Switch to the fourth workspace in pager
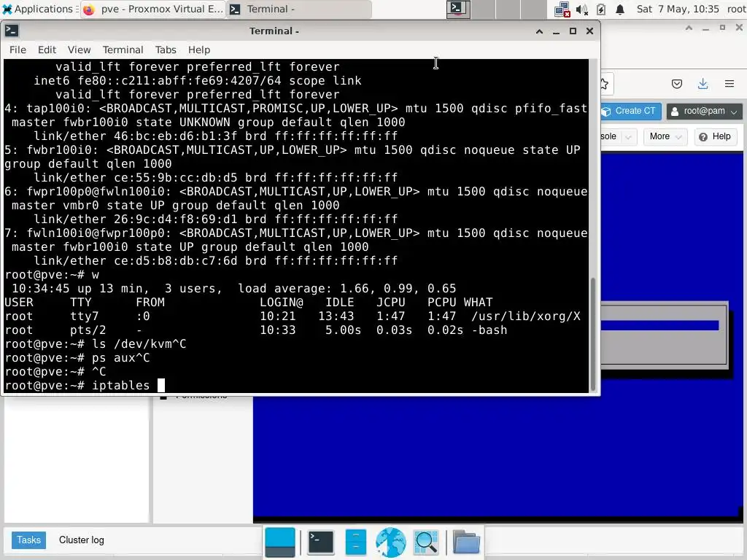The width and height of the screenshot is (747, 560). pos(533,9)
